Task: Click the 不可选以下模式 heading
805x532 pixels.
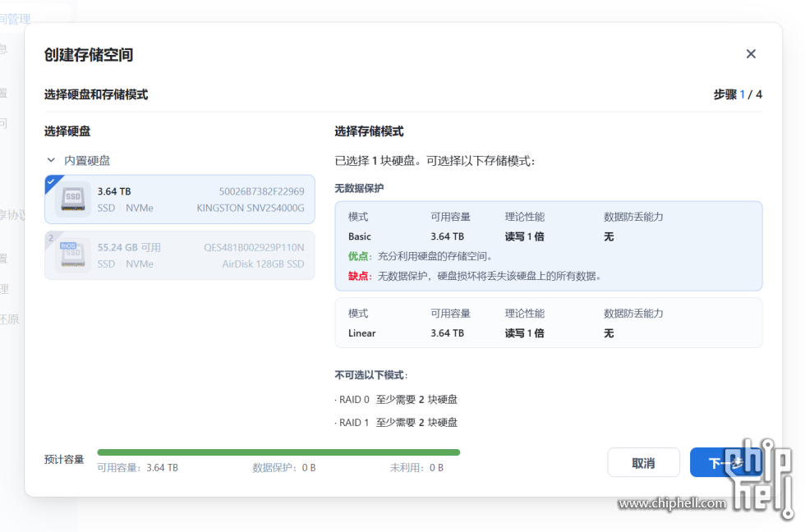Action: tap(370, 375)
